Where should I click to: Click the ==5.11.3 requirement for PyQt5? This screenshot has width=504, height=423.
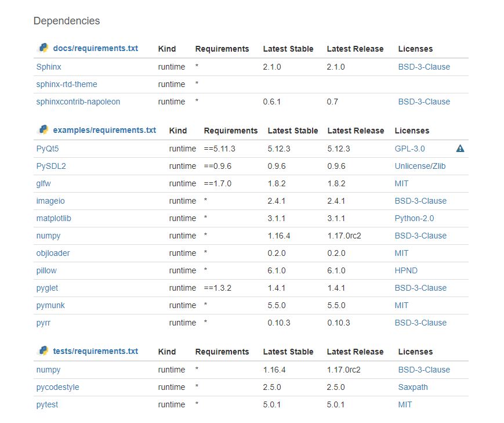[220, 149]
